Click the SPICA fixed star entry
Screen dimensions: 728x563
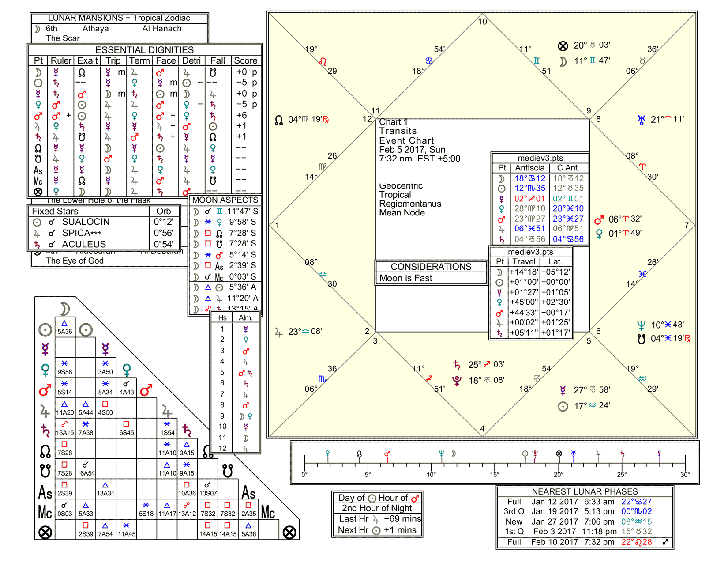pos(82,233)
